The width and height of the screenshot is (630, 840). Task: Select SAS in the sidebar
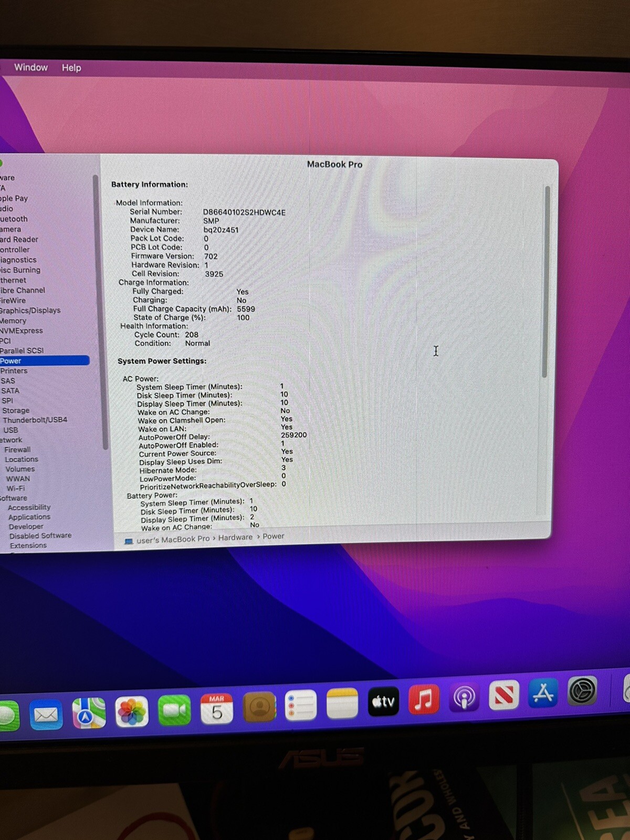(8, 381)
